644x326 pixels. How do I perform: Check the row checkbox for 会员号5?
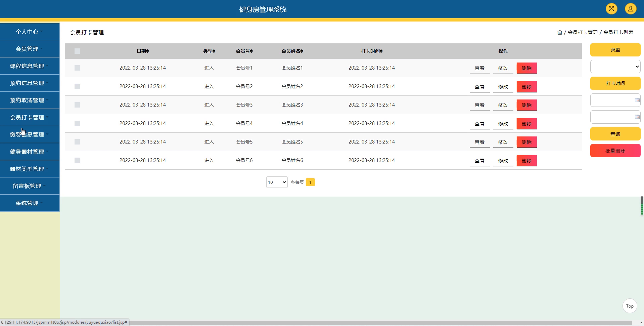pos(77,142)
